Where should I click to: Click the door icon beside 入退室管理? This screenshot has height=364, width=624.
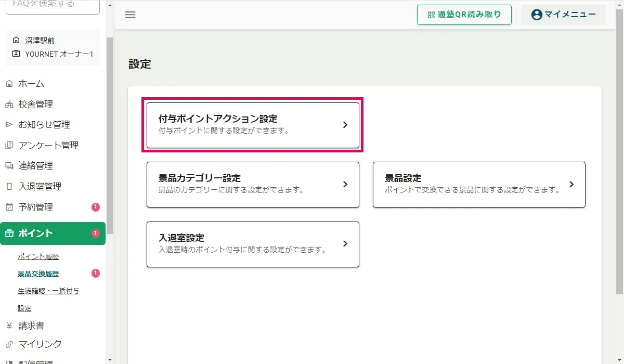tap(9, 187)
